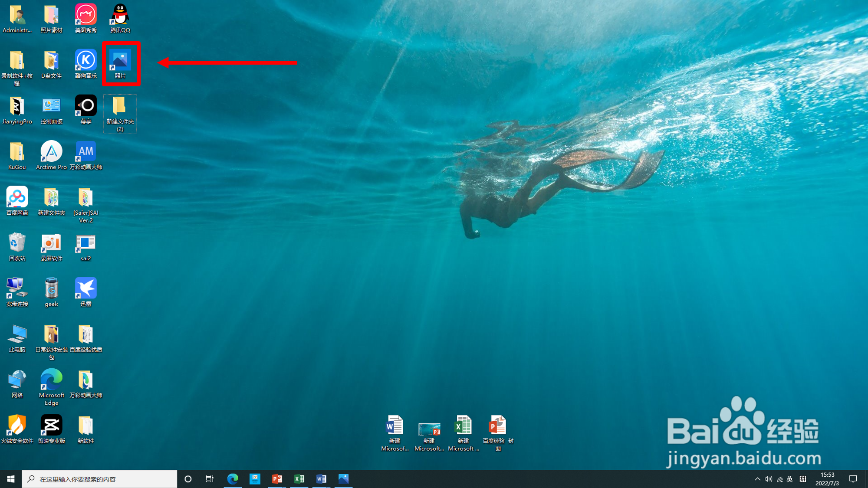This screenshot has width=868, height=488.
Task: Toggle the 英 input language indicator
Action: [790, 479]
